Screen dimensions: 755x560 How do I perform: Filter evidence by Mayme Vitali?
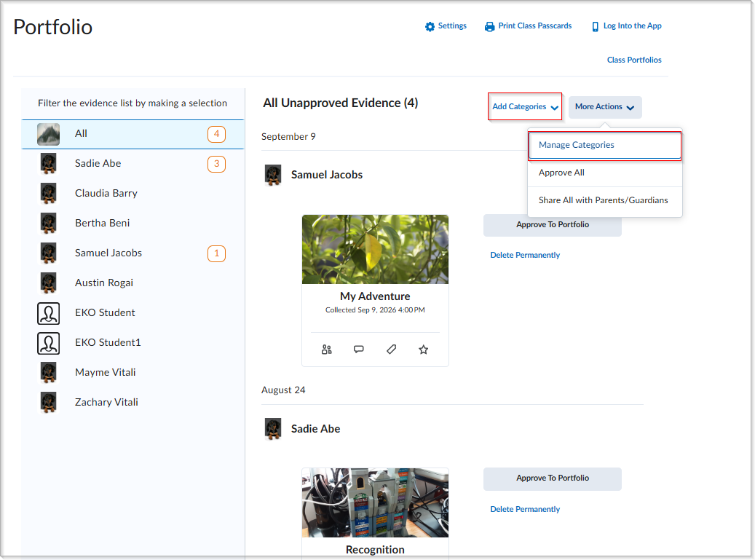coord(133,373)
